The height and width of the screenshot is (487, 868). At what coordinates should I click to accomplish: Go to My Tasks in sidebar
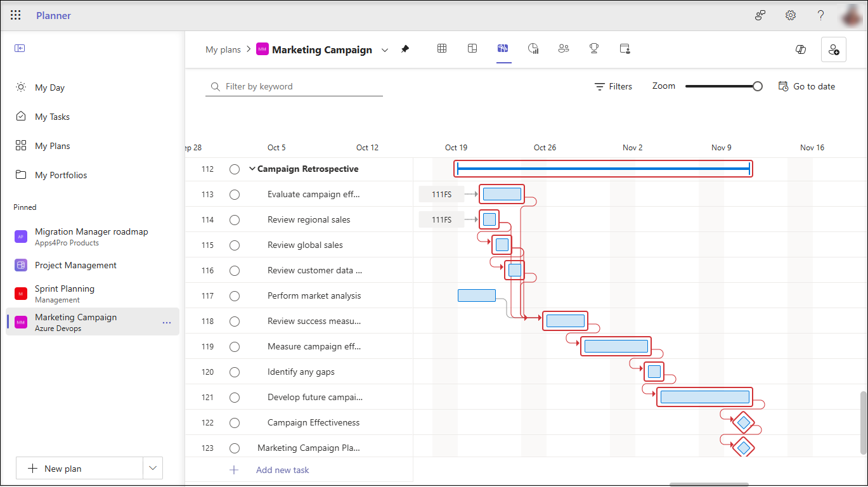tap(52, 117)
